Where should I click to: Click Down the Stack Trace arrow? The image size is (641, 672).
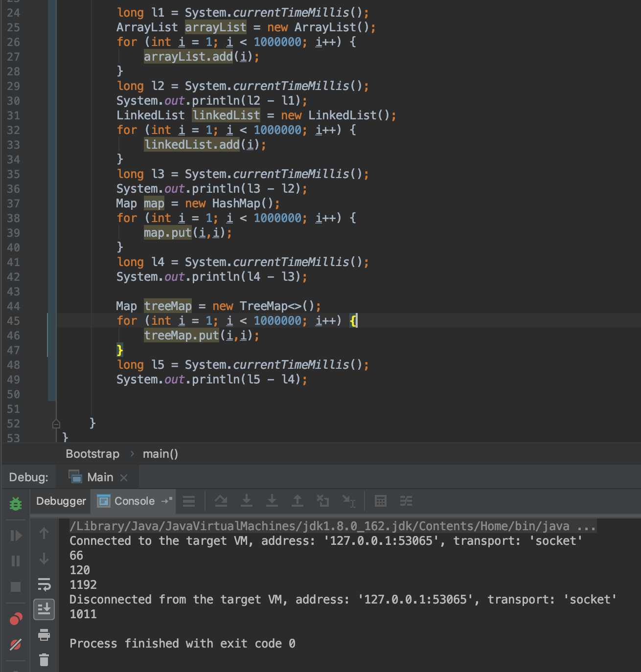[44, 559]
